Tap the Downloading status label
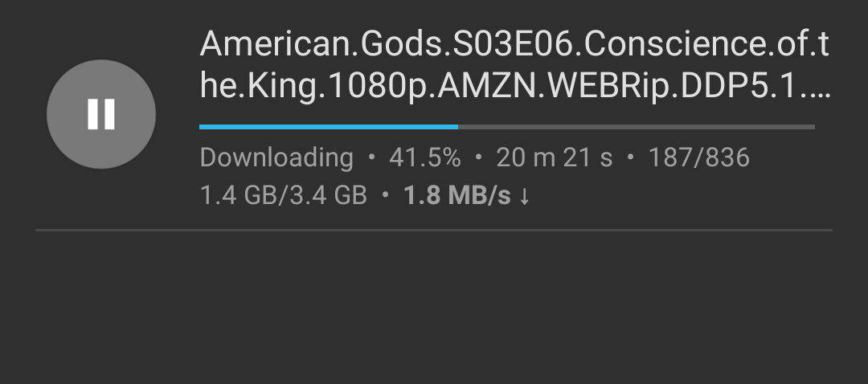This screenshot has height=384, width=868. coord(276,157)
